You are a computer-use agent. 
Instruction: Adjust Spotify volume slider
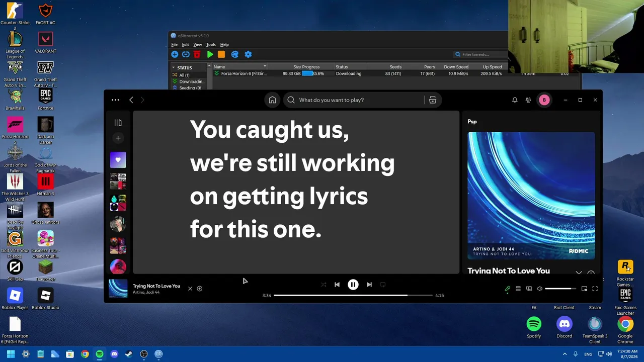(x=561, y=289)
